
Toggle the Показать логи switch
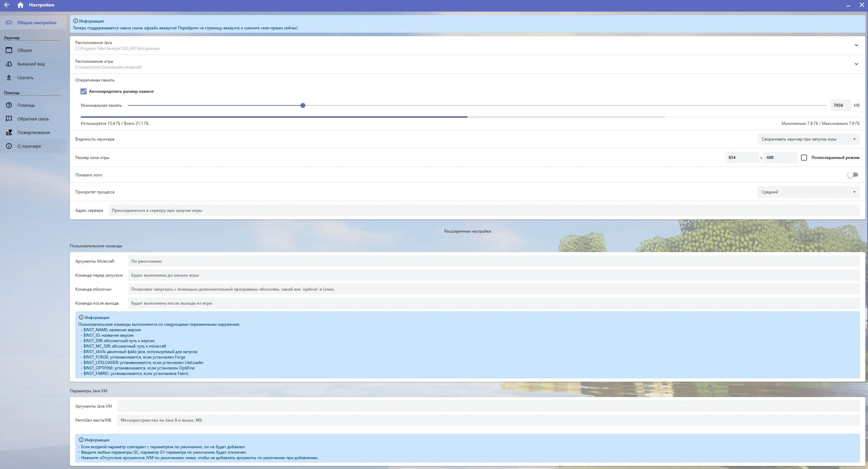(853, 175)
